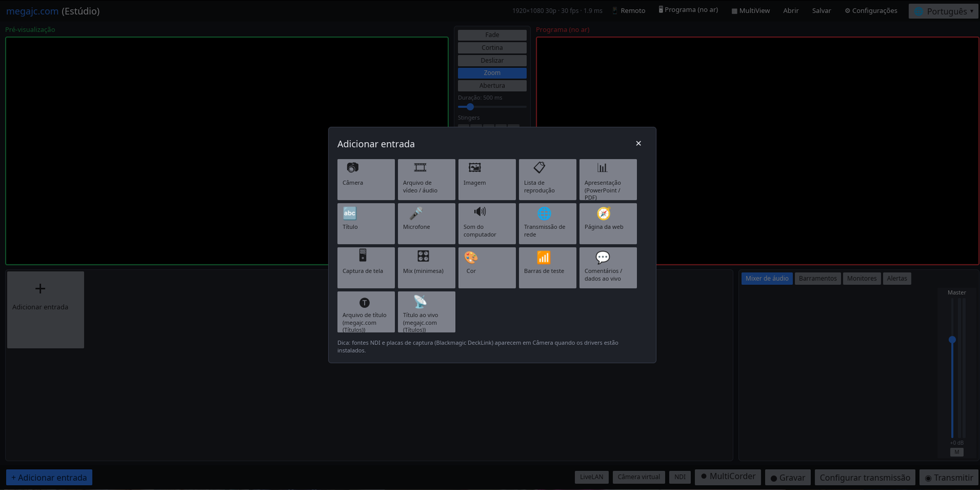Select the Zoom transition
The width and height of the screenshot is (980, 490).
492,73
